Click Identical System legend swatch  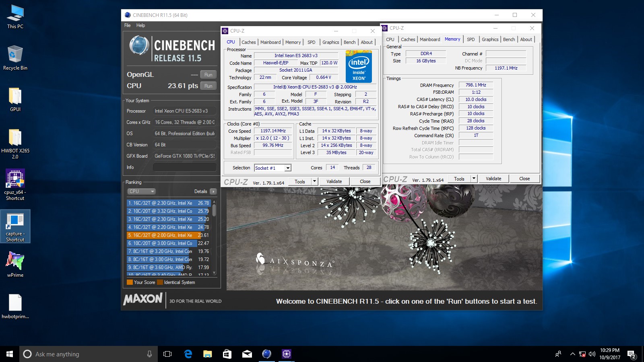160,282
